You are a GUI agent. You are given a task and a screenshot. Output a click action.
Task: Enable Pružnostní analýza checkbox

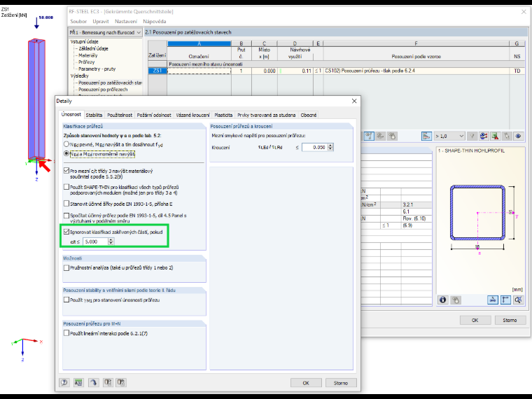66,267
